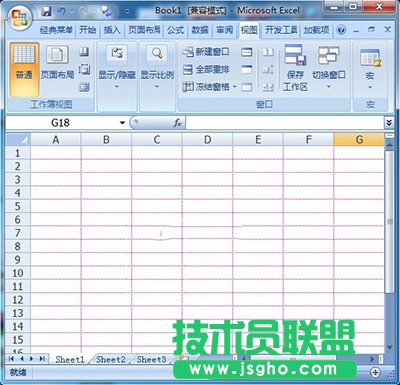Click the vertical scrollbar thumb
The image size is (400, 385).
(x=389, y=222)
